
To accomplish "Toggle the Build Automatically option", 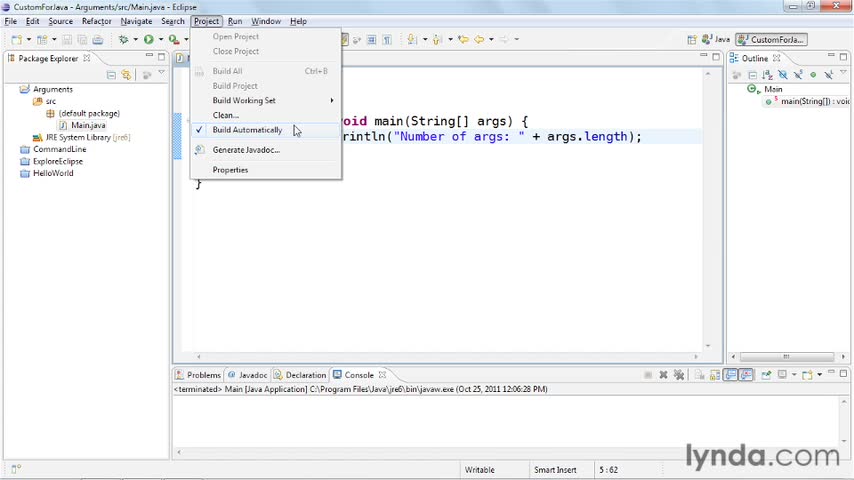I will (247, 130).
